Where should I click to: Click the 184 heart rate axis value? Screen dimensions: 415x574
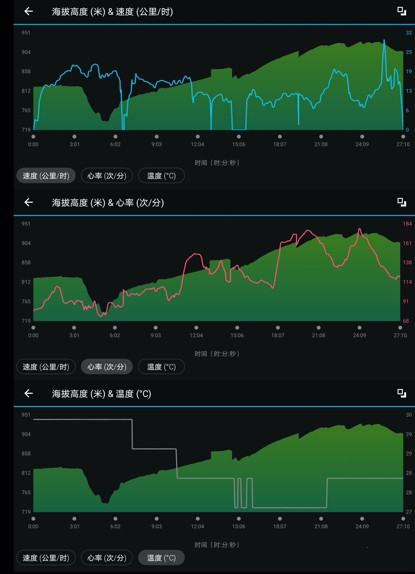pos(407,224)
